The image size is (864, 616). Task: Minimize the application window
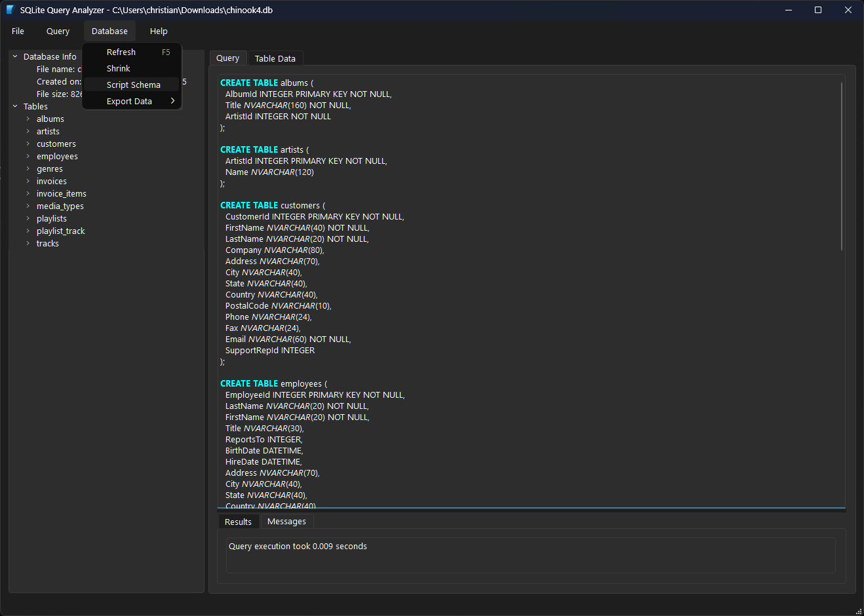point(789,10)
